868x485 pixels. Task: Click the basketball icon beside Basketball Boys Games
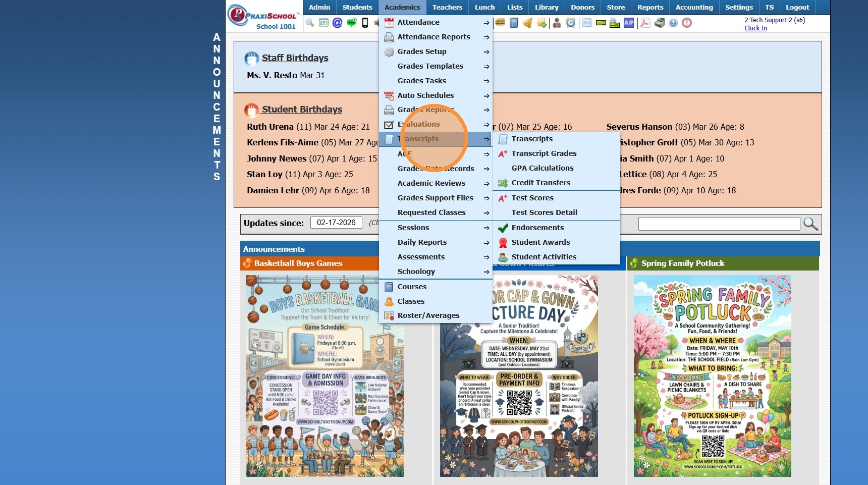pos(247,263)
